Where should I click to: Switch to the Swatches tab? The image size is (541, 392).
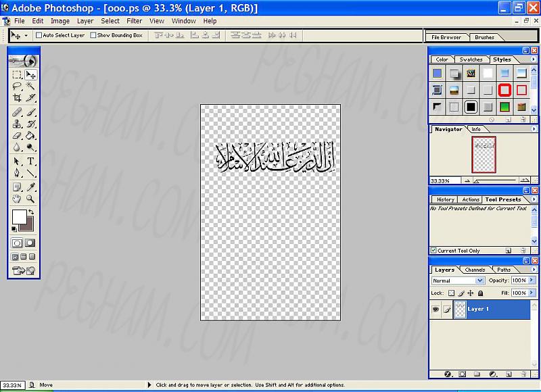click(471, 59)
